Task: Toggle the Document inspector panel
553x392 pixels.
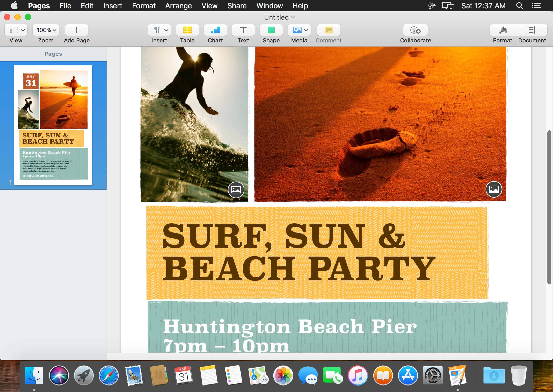Action: click(x=532, y=30)
